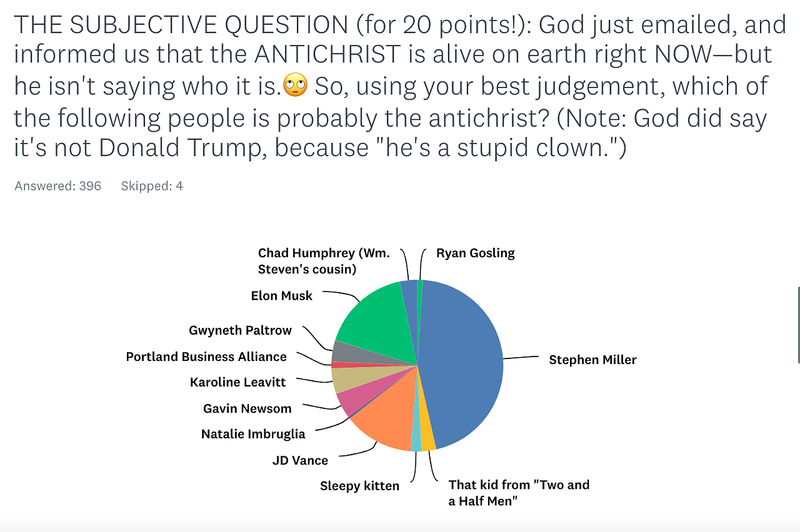Click the large blue Stephen Miller pie slice
Image resolution: width=800 pixels, height=532 pixels.
coord(462,362)
